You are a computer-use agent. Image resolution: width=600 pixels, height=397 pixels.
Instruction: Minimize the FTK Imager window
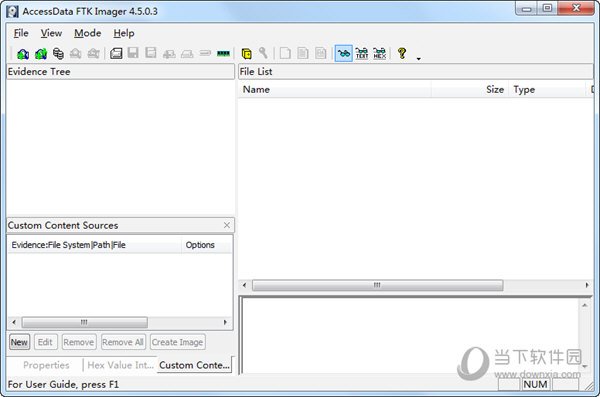point(527,8)
